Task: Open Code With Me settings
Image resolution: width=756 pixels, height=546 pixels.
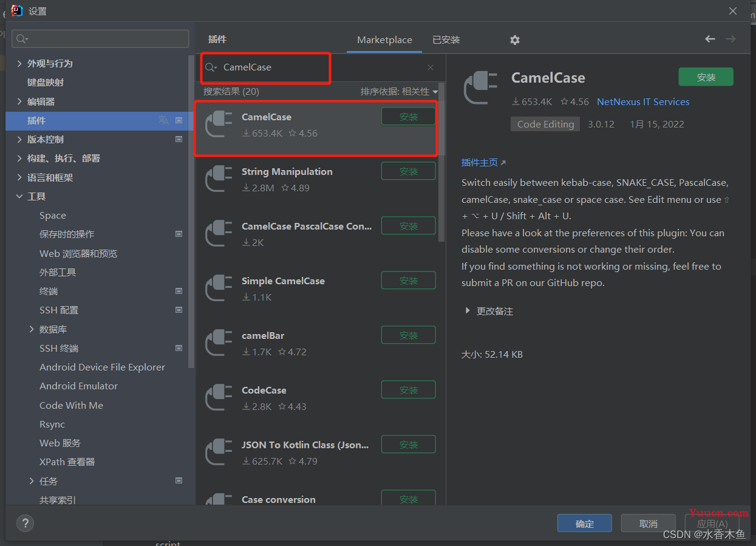Action: (71, 405)
